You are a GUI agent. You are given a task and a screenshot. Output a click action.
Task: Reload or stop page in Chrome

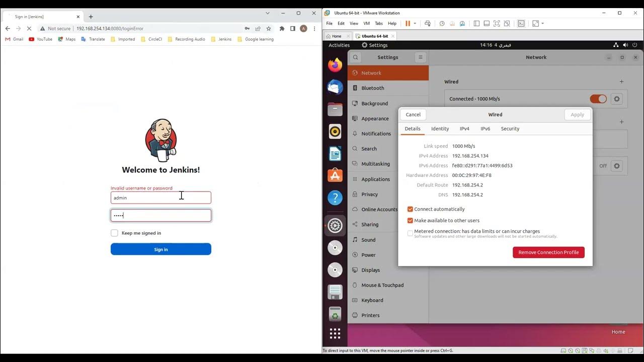[x=29, y=29]
